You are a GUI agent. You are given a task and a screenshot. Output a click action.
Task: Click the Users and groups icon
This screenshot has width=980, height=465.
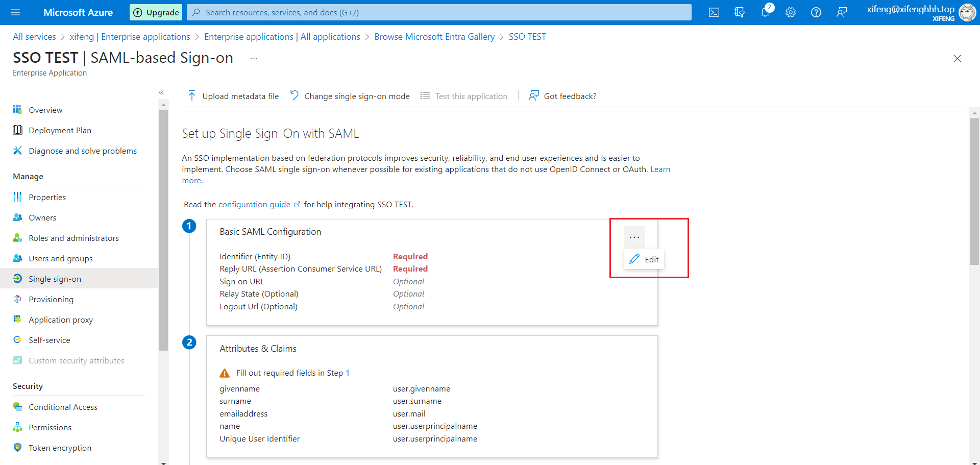coord(17,258)
